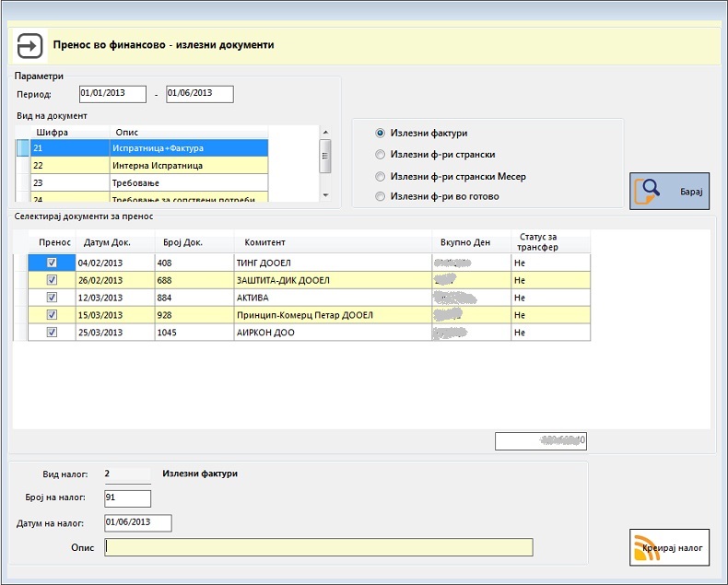Viewport: 728px width, 585px height.
Task: Click the Не status for document 408
Action: [551, 263]
